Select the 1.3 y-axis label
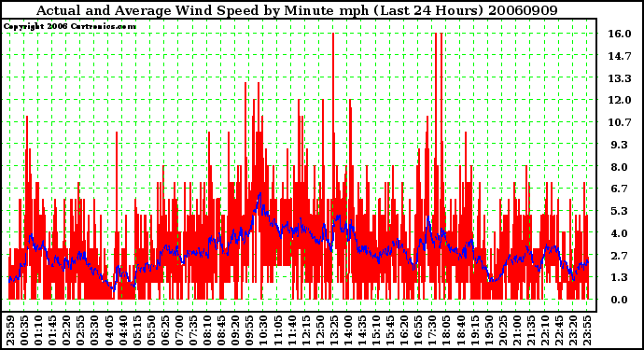 coord(620,277)
